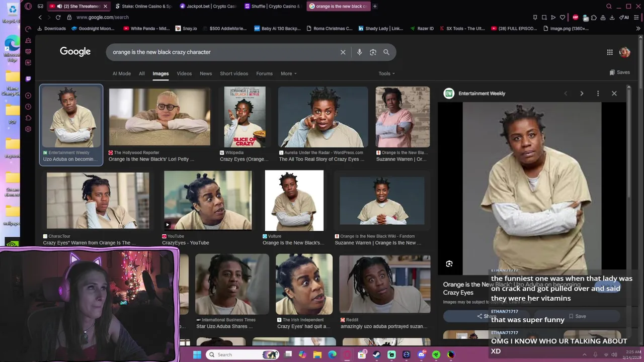Open Vulture Orange Is the New Black result

[294, 208]
